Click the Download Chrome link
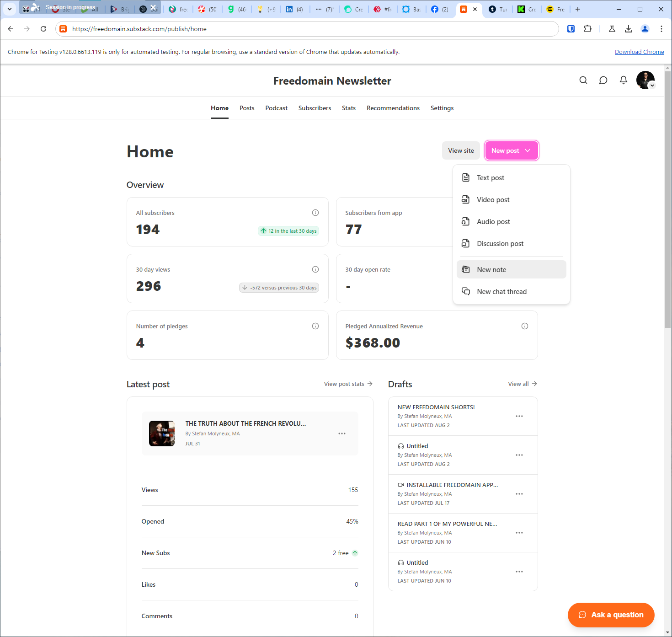The width and height of the screenshot is (672, 637). tap(639, 52)
